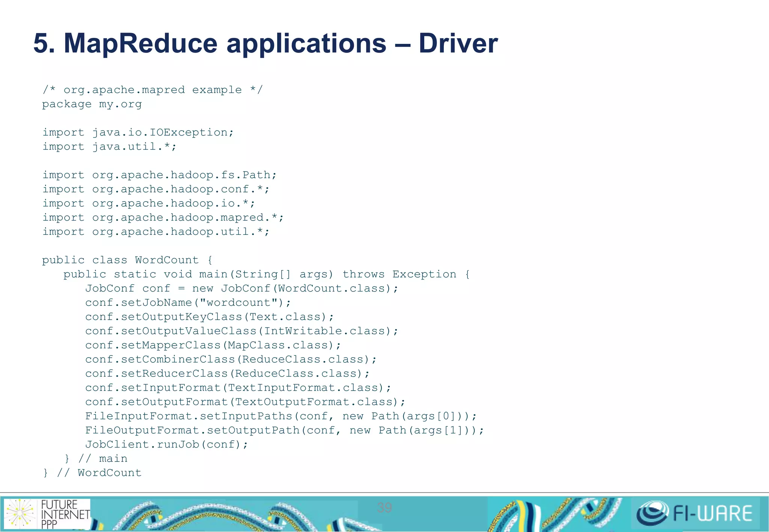Click 'import org.apache.hadoop.util.*;' line
This screenshot has height=532, width=769.
(156, 232)
